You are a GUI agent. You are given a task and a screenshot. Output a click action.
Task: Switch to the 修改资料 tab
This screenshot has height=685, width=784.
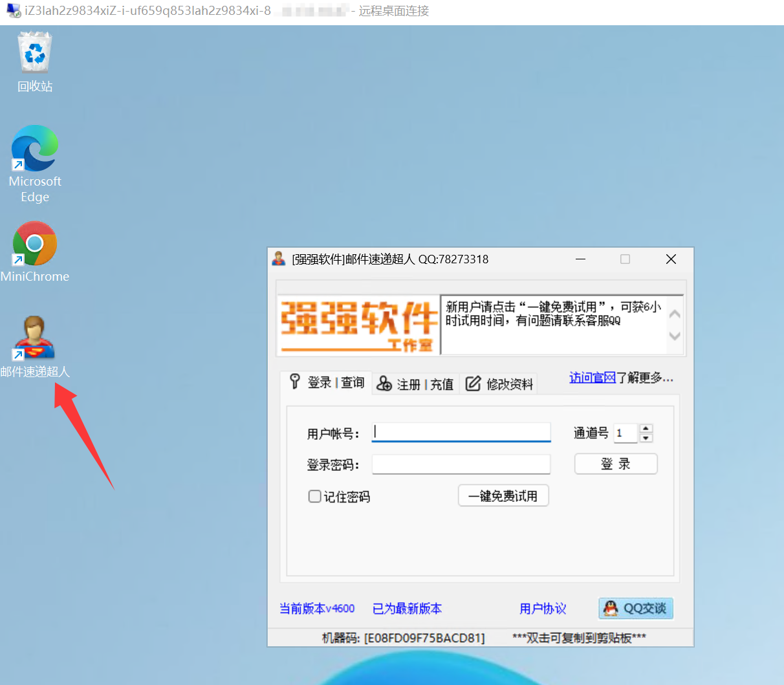[x=499, y=384]
